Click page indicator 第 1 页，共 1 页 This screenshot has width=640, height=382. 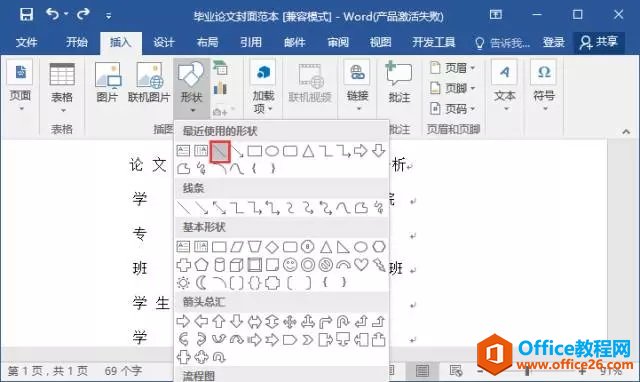point(48,371)
